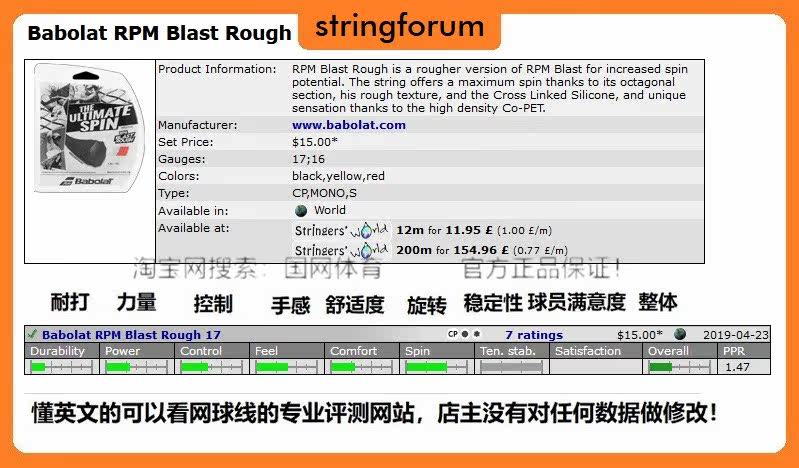
Task: Click the Overall column header
Action: (679, 351)
